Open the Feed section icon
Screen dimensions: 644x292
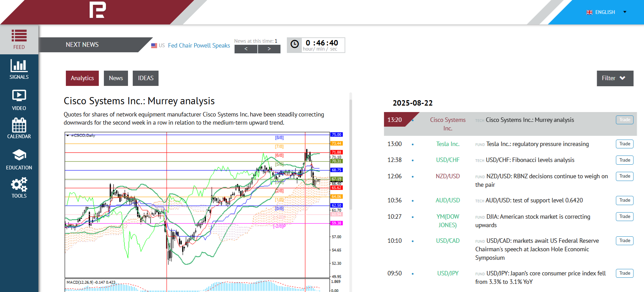19,36
